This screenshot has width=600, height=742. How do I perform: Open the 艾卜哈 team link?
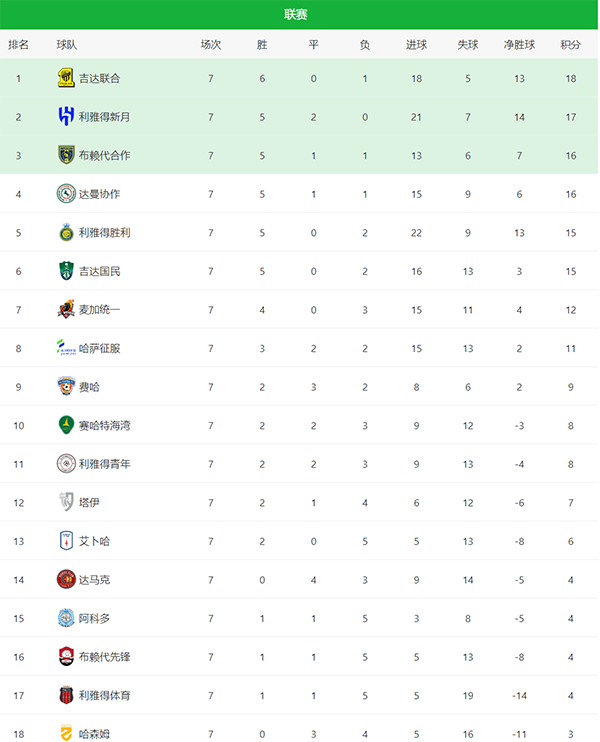(x=95, y=541)
